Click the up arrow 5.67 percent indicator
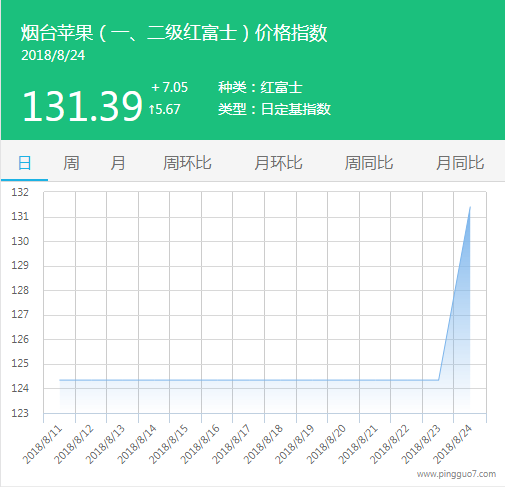This screenshot has height=487, width=505. 165,109
